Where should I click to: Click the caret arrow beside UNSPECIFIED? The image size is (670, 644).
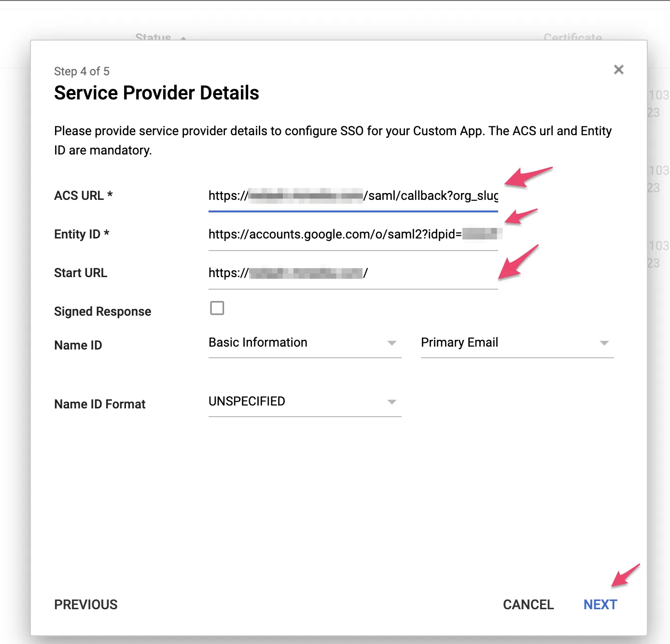point(392,402)
